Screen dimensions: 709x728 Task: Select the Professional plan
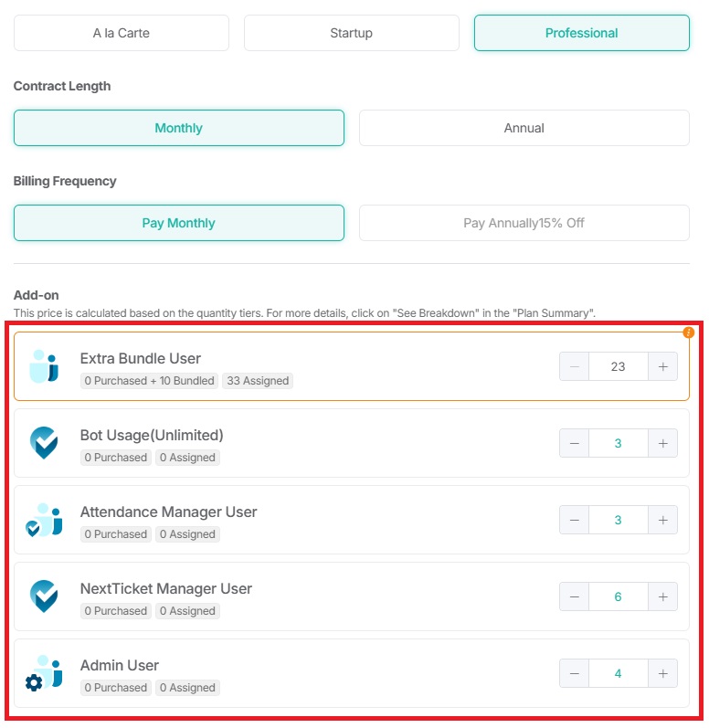point(582,33)
